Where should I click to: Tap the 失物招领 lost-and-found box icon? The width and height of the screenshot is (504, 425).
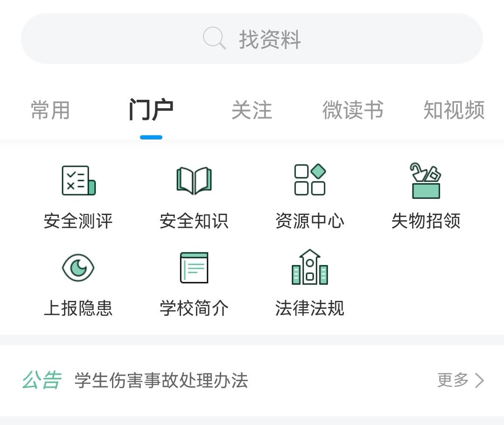pyautogui.click(x=425, y=181)
